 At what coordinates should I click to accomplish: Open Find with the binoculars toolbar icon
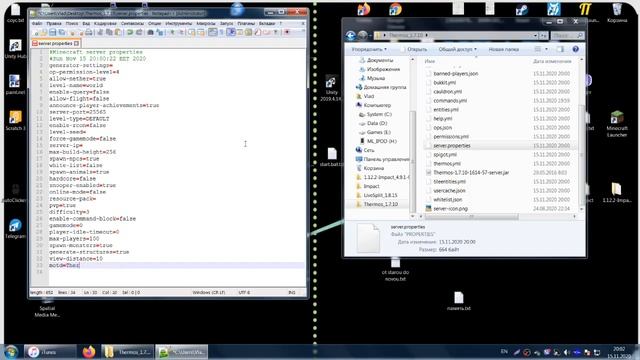tap(150, 32)
